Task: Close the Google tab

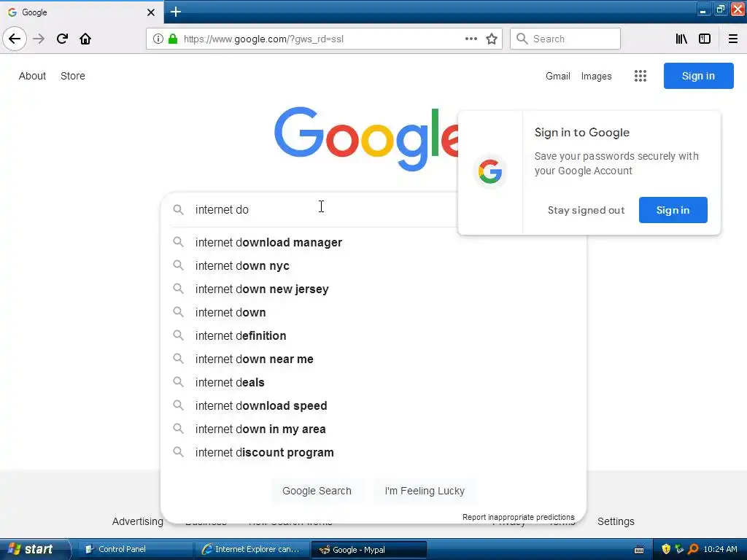Action: [x=150, y=12]
